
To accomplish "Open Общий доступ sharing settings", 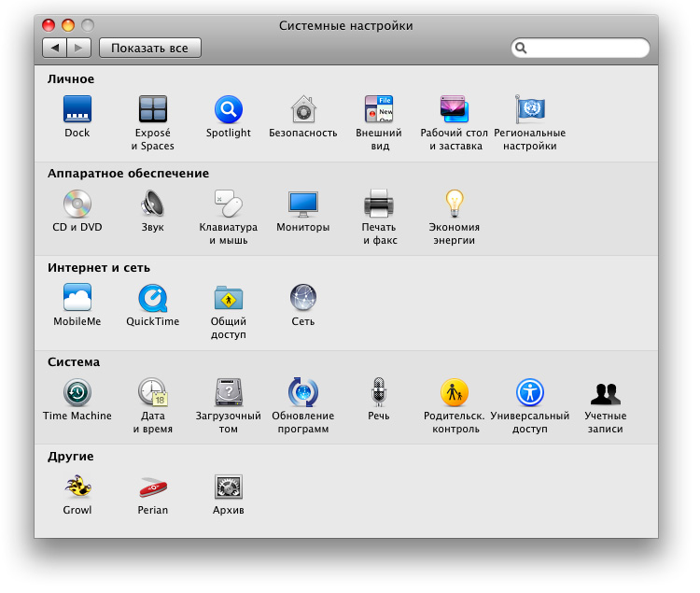I will (228, 298).
